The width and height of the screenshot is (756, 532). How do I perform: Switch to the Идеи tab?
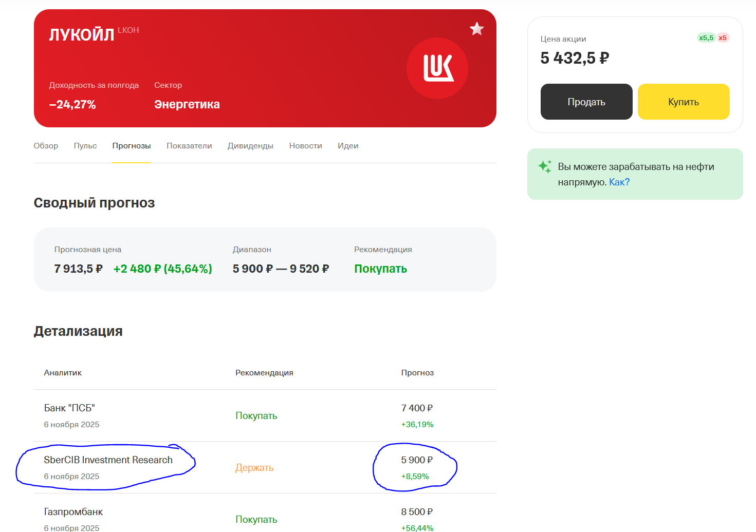coord(348,146)
